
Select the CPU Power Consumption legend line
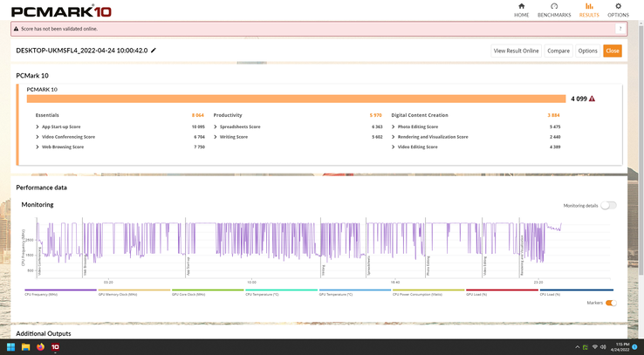(428, 292)
